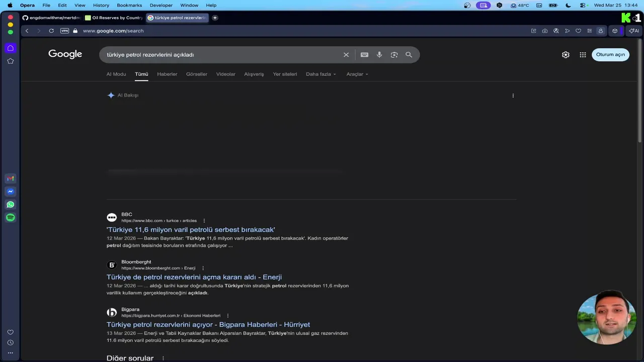Open bookmarks star in Opera sidebar
The width and height of the screenshot is (644, 362).
click(x=10, y=61)
